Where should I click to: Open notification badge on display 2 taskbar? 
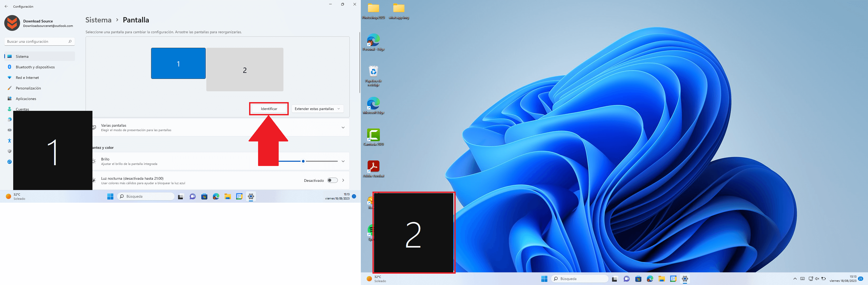click(861, 279)
